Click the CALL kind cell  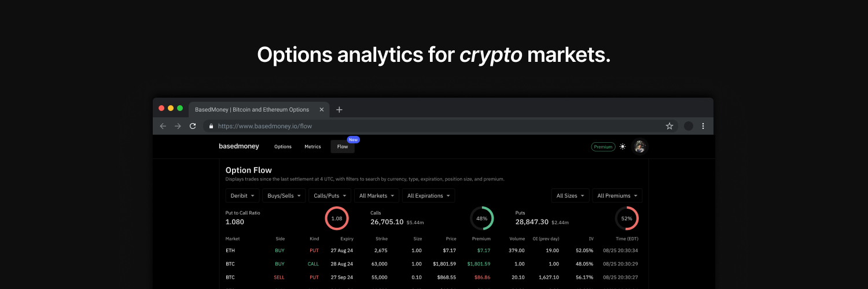pos(313,264)
